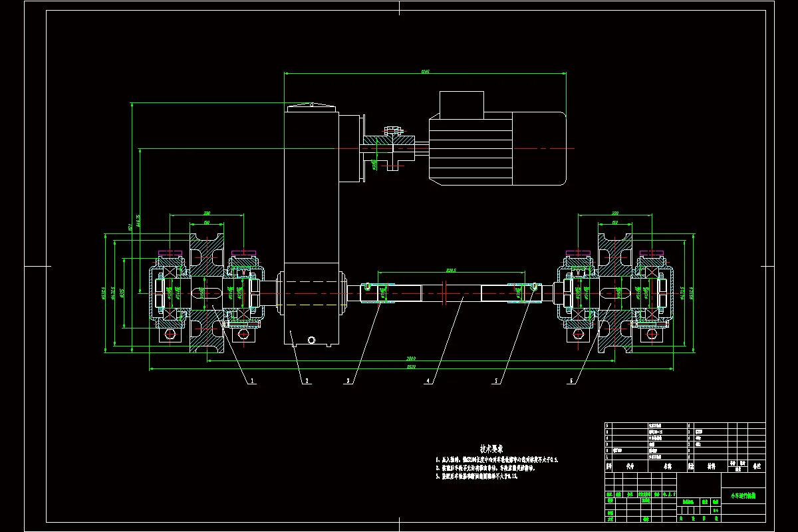Click the 名称 column header in parts list
This screenshot has height=532, width=798.
667,467
